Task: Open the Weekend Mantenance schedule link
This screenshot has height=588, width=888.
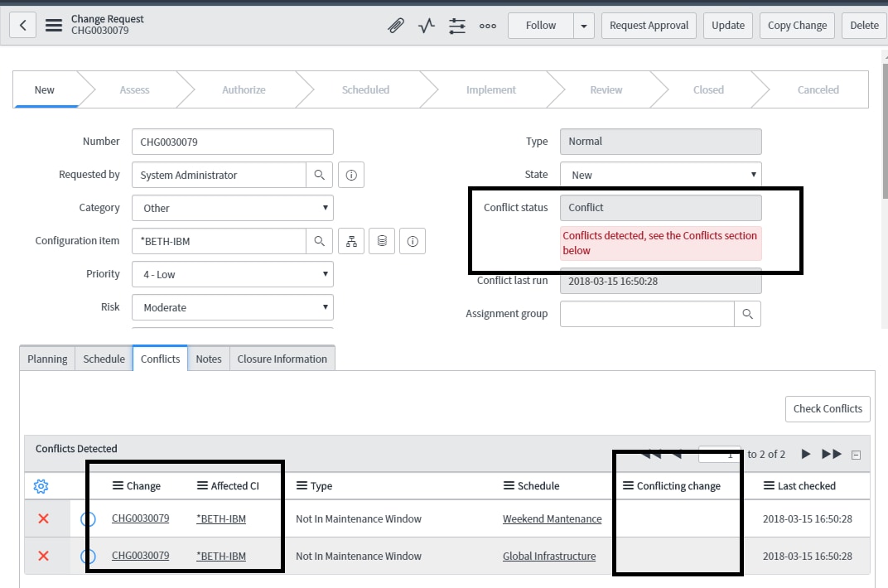Action: [552, 518]
